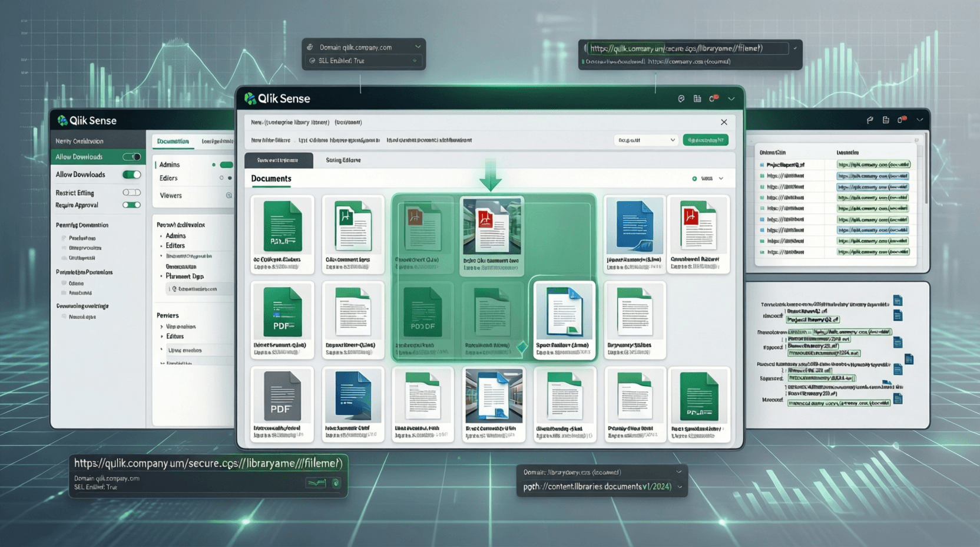
Task: Expand the header chevron in center Qlik Sense window
Action: pos(731,99)
